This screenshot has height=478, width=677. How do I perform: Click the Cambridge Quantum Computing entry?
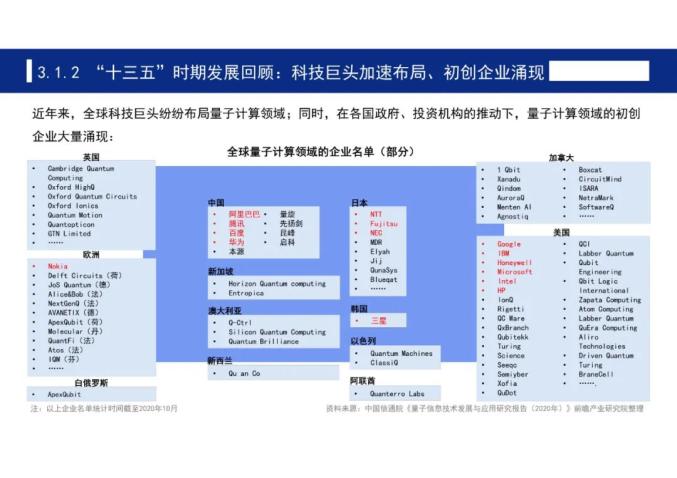(81, 173)
